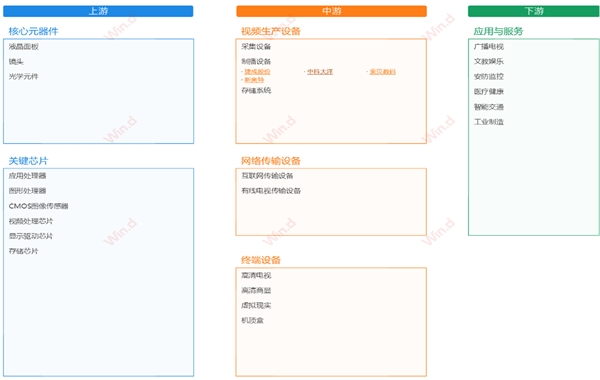This screenshot has width=600, height=380.
Task: Click the 应用与服务 section title
Action: [x=498, y=31]
